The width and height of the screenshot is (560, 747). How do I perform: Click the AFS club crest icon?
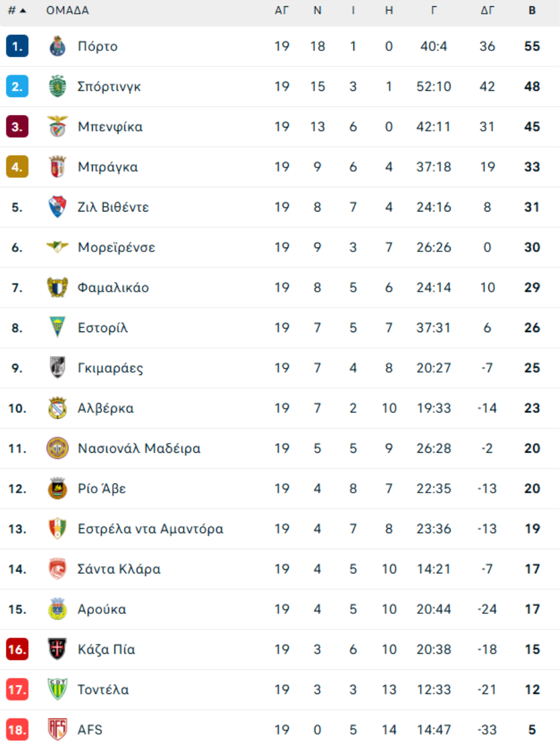(57, 729)
